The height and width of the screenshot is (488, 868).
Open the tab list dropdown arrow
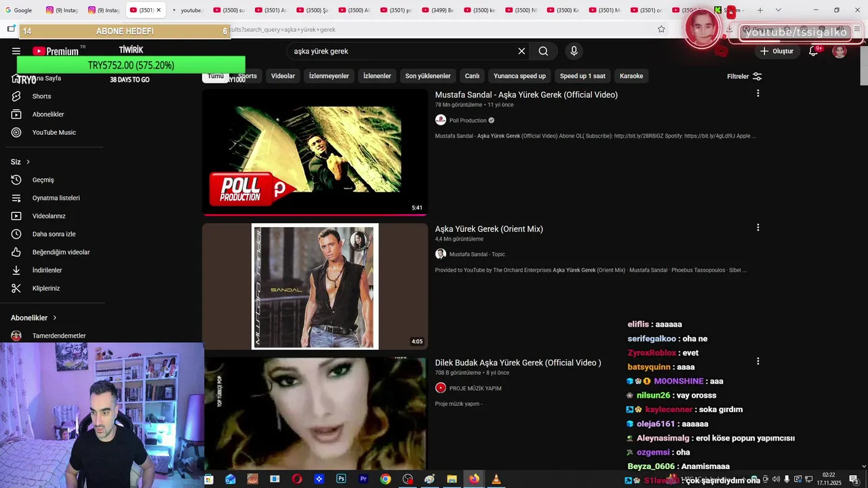click(x=778, y=10)
